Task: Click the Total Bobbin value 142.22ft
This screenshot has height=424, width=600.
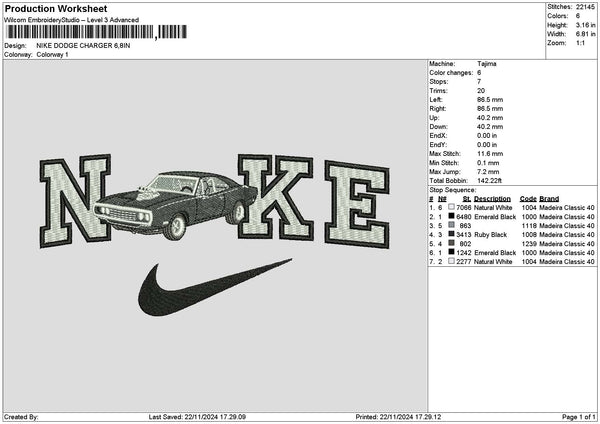Action: coord(489,181)
